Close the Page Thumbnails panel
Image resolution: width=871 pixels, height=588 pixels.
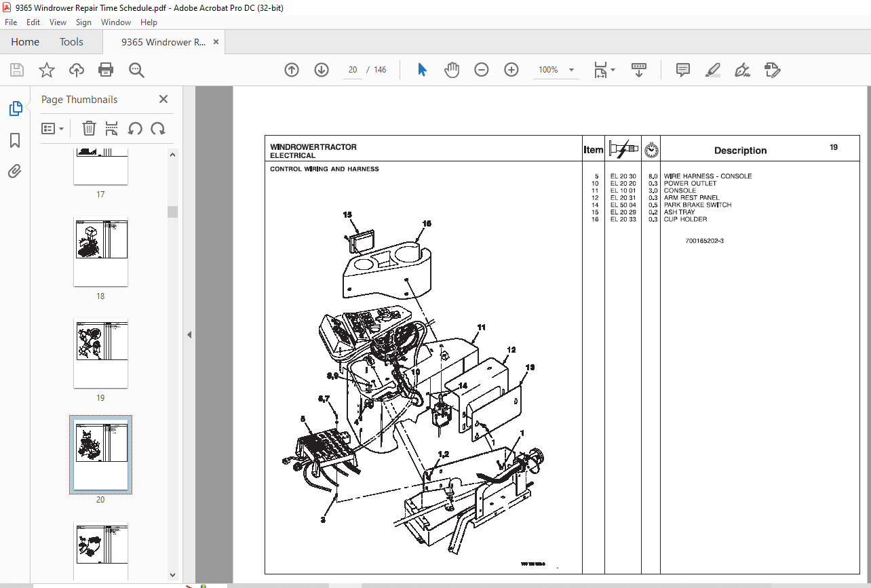[x=163, y=99]
